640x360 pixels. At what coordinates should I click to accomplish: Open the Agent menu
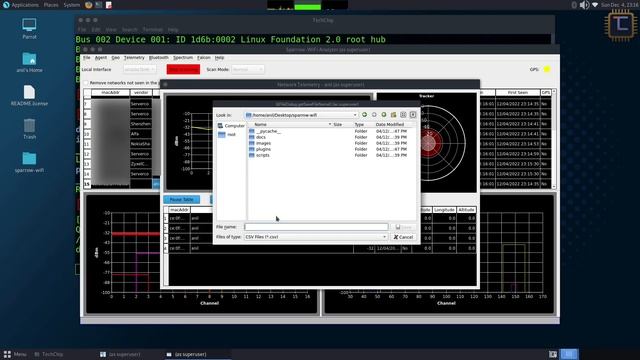101,58
